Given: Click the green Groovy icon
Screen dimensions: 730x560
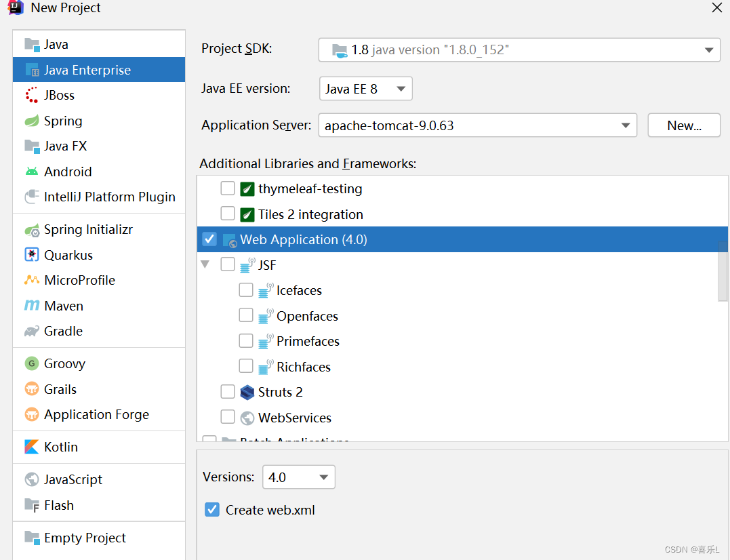Looking at the screenshot, I should pos(32,363).
